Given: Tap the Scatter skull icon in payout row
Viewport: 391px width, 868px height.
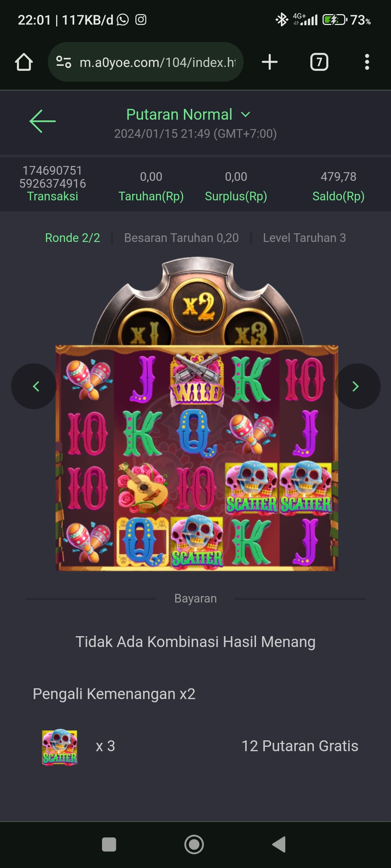Looking at the screenshot, I should [x=60, y=746].
